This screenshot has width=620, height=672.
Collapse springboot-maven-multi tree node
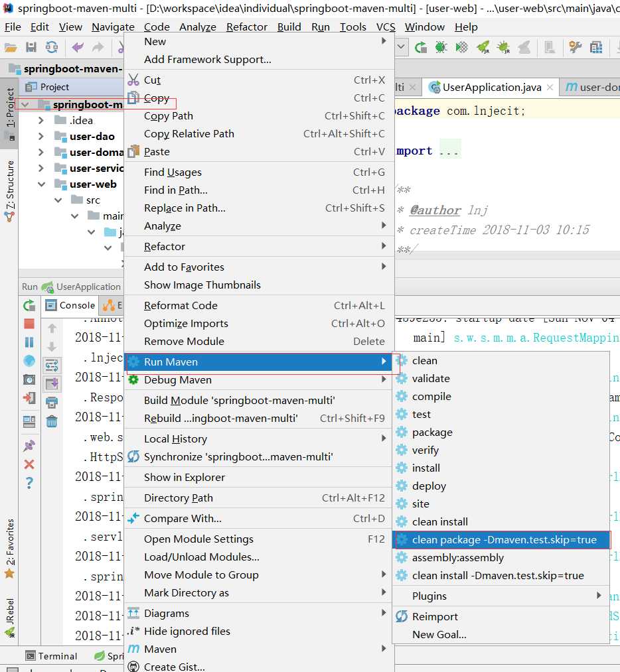click(x=25, y=105)
